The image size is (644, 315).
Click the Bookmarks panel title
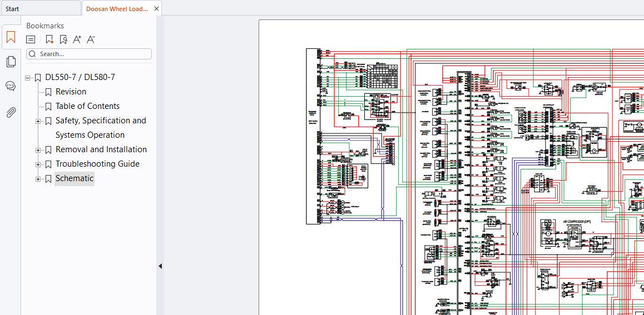pyautogui.click(x=45, y=26)
